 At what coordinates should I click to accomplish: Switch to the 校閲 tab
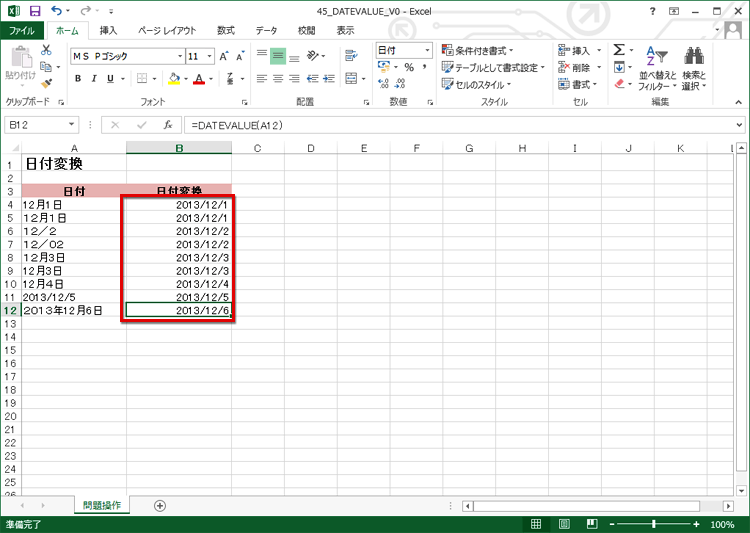tap(306, 31)
